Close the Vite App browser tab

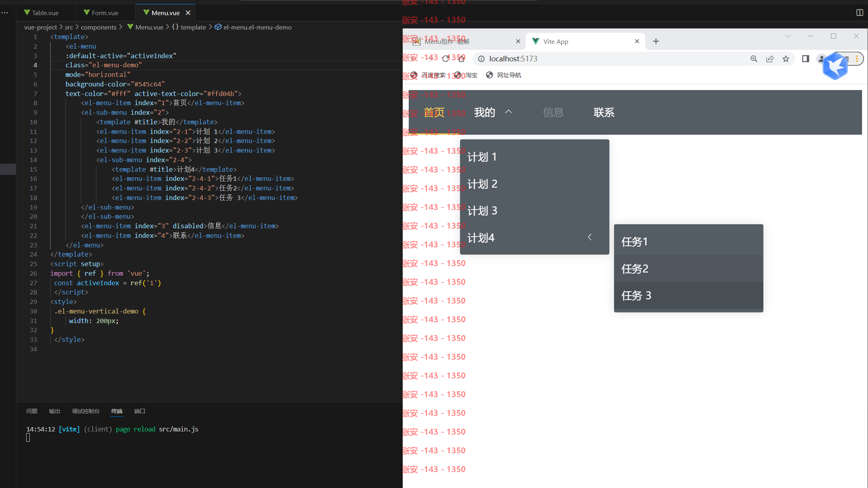click(x=637, y=41)
